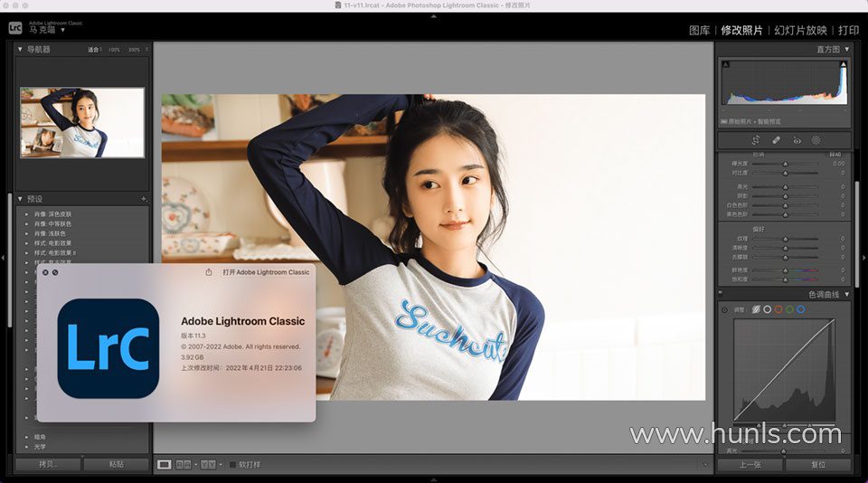
Task: Expand the 光学 preset group
Action: click(x=26, y=447)
